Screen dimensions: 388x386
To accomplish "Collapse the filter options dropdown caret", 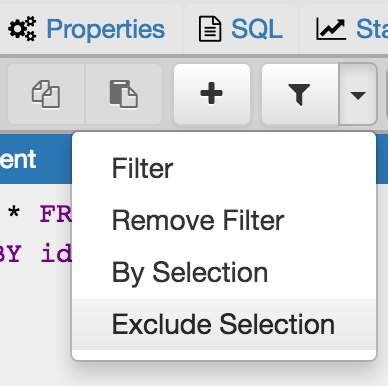I will (x=358, y=94).
